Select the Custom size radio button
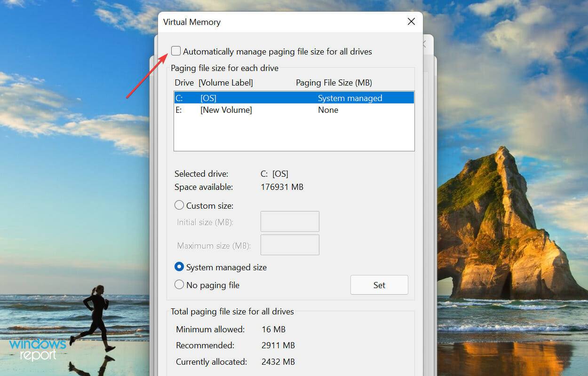Screen dimensions: 588x376 [179, 205]
